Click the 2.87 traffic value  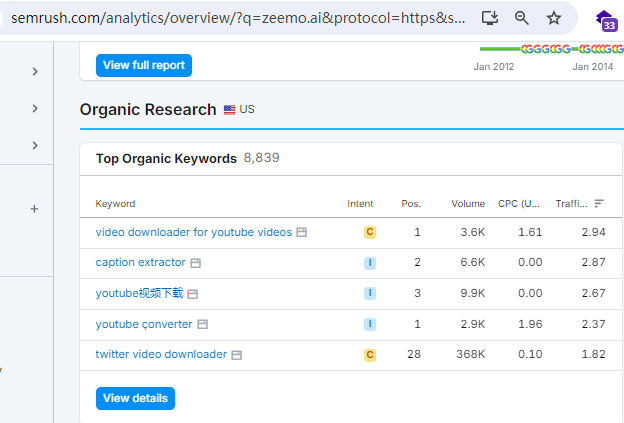coord(594,262)
